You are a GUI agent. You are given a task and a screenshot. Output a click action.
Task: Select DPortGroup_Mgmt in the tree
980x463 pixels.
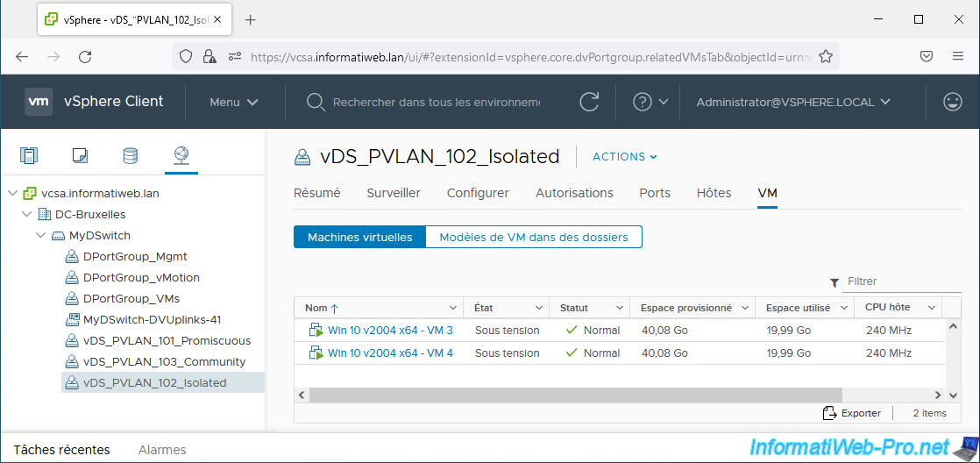point(135,257)
